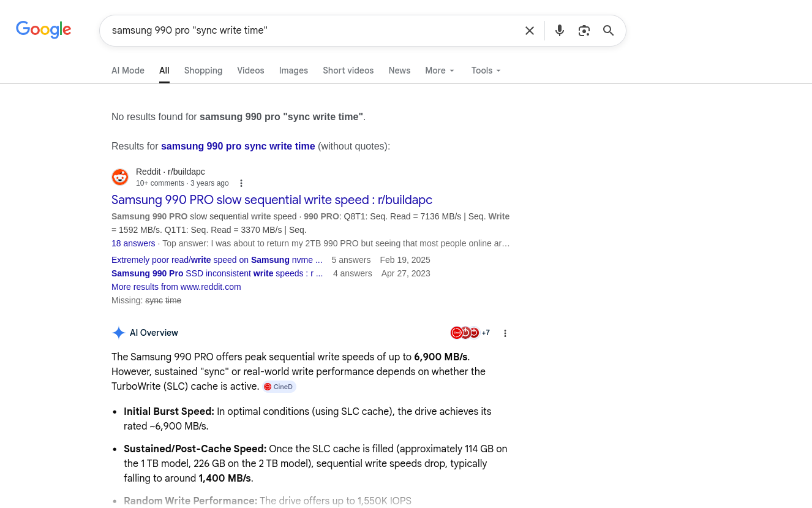Open More results from www.reddit.com
This screenshot has height=508, width=812.
[176, 287]
